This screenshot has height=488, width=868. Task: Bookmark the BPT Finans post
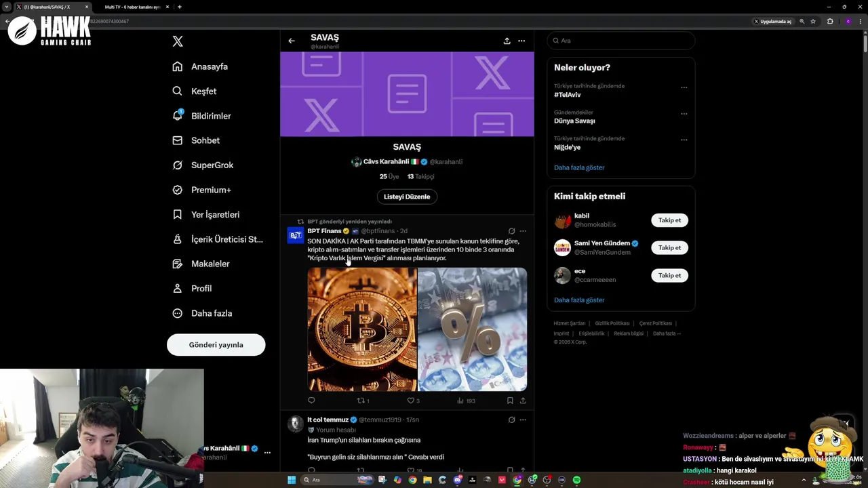[510, 401]
